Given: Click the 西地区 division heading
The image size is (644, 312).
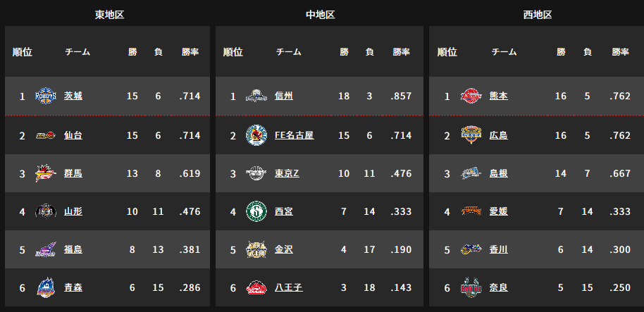Looking at the screenshot, I should (537, 15).
